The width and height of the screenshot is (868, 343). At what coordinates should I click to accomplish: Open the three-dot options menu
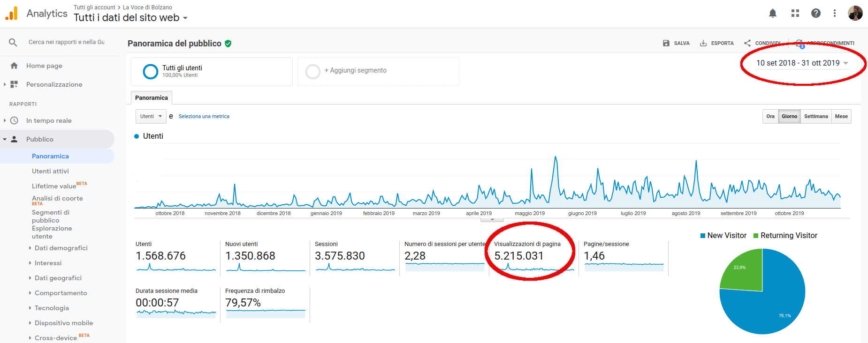pyautogui.click(x=834, y=13)
